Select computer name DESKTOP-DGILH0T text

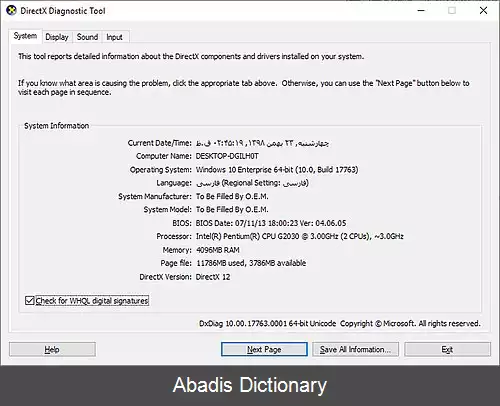tap(227, 156)
